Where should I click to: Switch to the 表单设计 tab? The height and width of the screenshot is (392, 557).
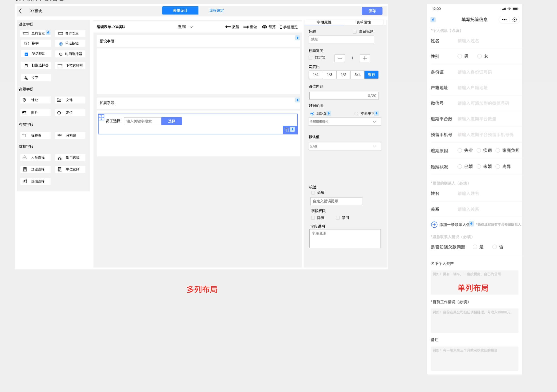point(180,11)
